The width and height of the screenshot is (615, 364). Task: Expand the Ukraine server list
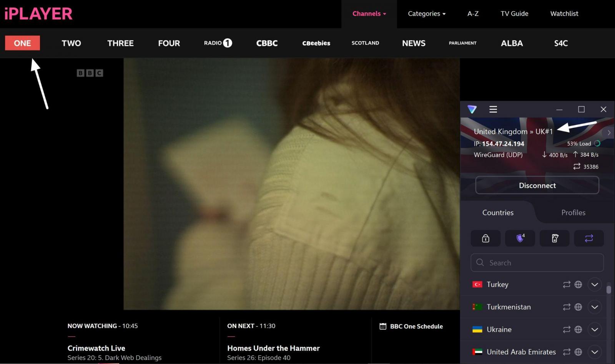(x=595, y=329)
